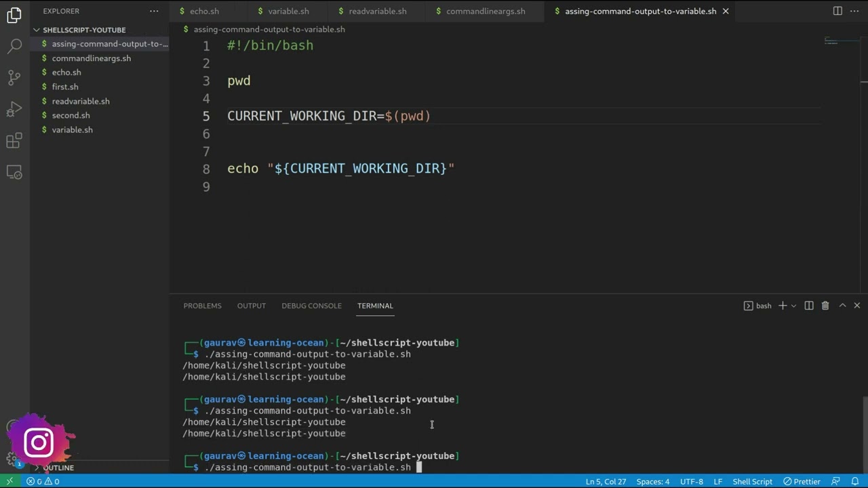Open the Search view in activity bar

click(14, 47)
